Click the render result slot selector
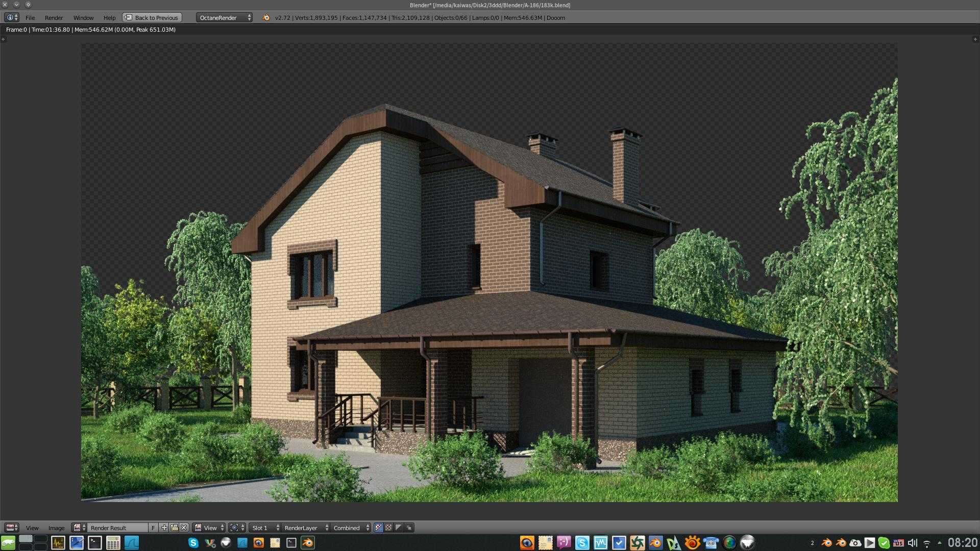Image resolution: width=980 pixels, height=551 pixels. coord(261,527)
